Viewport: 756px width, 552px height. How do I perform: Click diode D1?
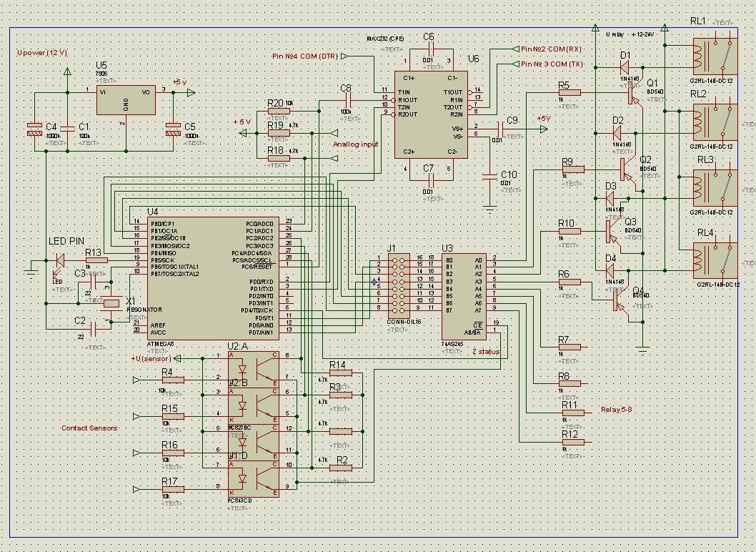(625, 67)
